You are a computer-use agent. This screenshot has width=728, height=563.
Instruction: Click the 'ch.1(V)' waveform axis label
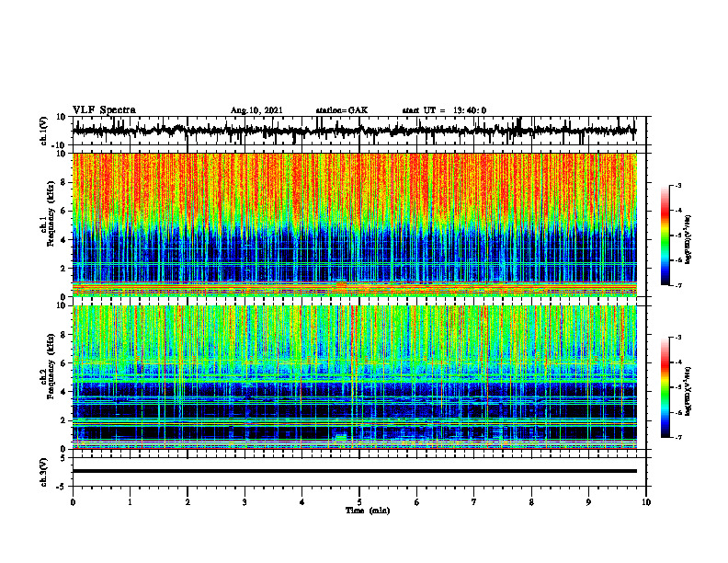coord(44,131)
